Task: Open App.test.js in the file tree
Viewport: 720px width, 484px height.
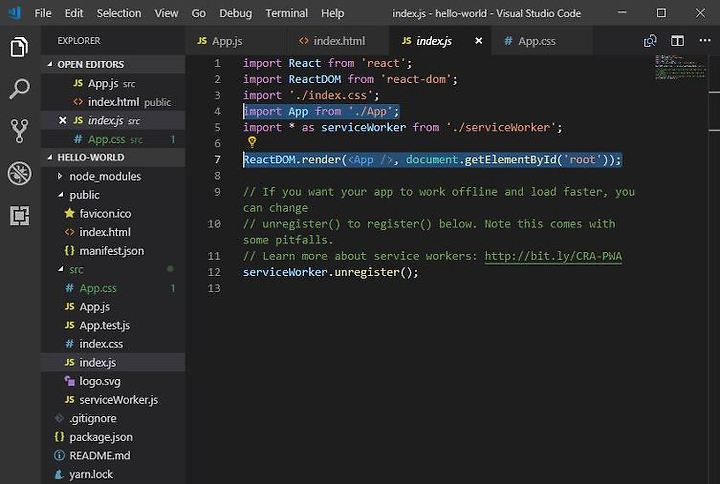Action: 113,325
